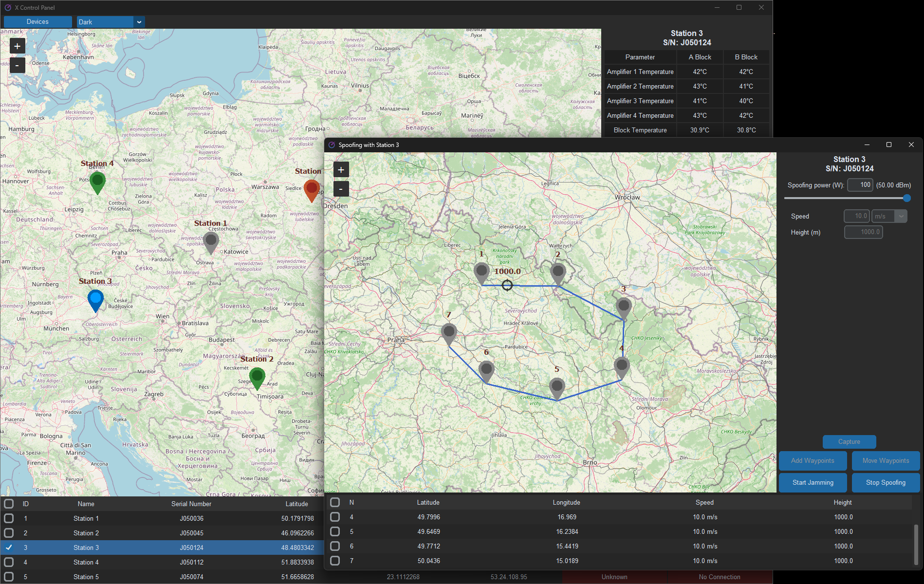Open the Devices menu
Viewport: 924px width, 584px height.
pyautogui.click(x=37, y=22)
